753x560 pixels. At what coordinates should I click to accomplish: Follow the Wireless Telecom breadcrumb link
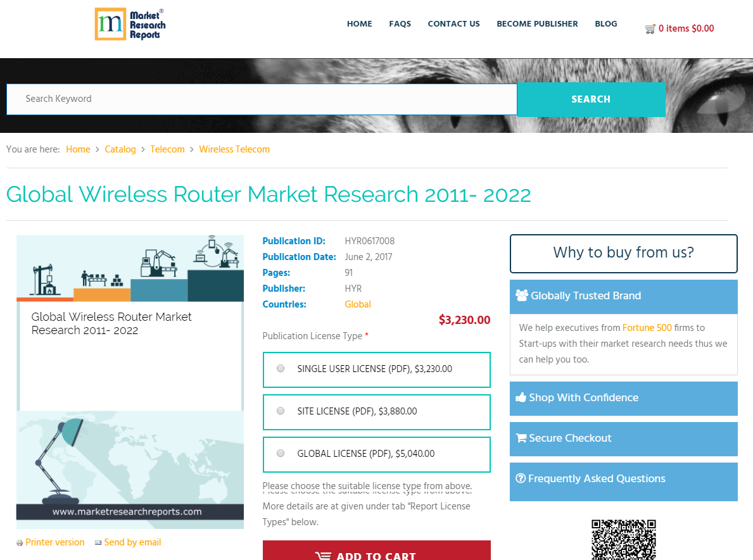coord(234,149)
